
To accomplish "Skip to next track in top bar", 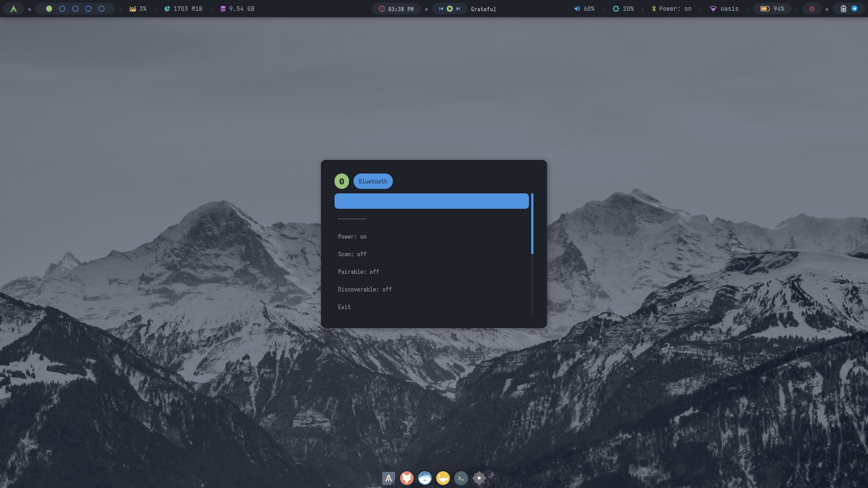I will [458, 9].
